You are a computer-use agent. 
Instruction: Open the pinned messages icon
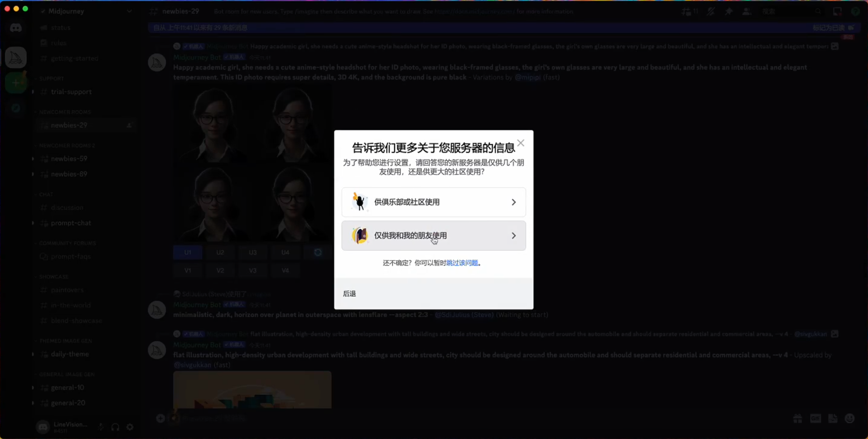click(x=728, y=11)
